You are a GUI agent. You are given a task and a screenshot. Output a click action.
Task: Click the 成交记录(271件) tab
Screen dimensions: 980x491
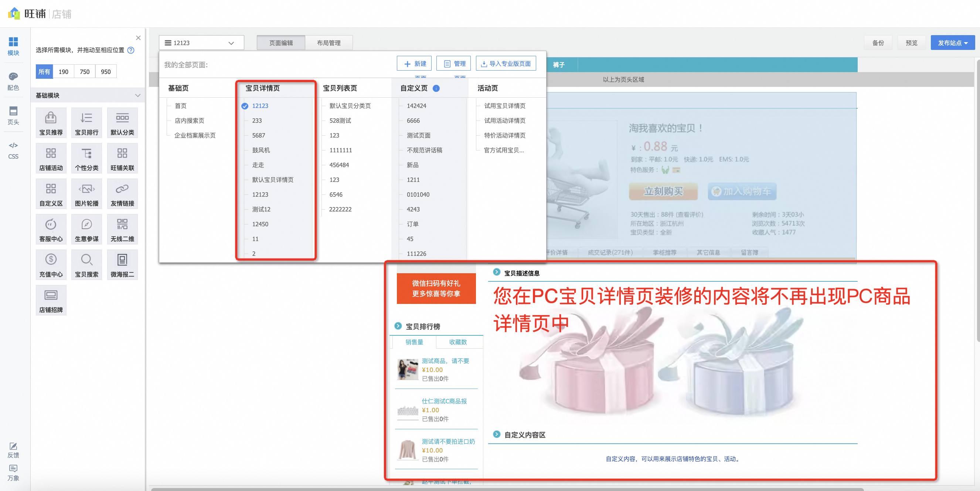(x=610, y=253)
